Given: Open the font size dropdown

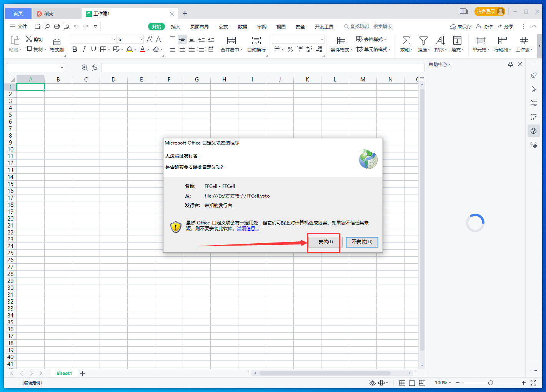Looking at the screenshot, I should click(141, 39).
